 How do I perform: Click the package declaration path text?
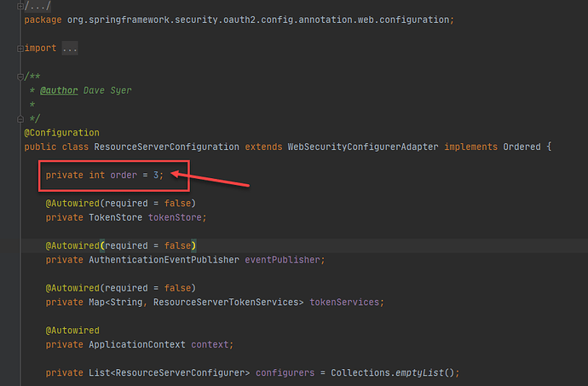coord(257,20)
